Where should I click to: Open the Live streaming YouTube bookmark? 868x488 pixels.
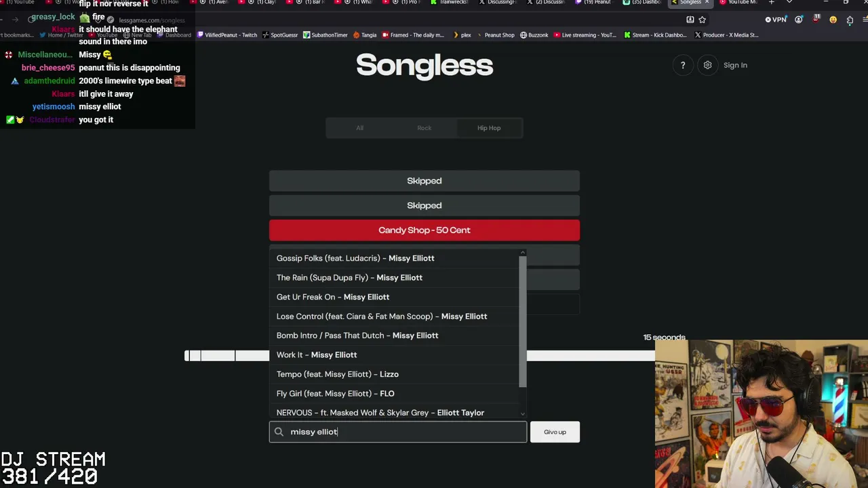click(x=585, y=35)
